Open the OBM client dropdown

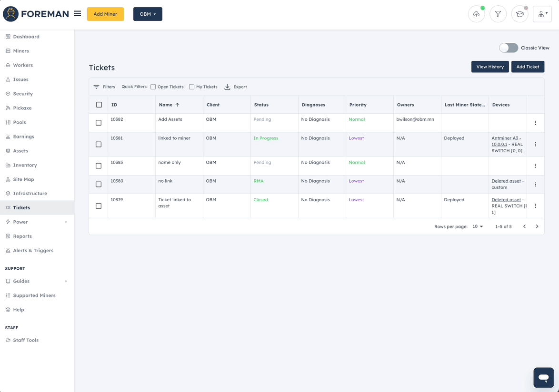pyautogui.click(x=148, y=14)
